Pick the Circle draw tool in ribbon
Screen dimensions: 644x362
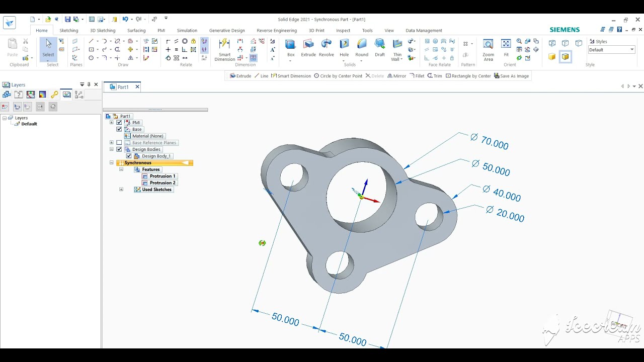pos(91,58)
